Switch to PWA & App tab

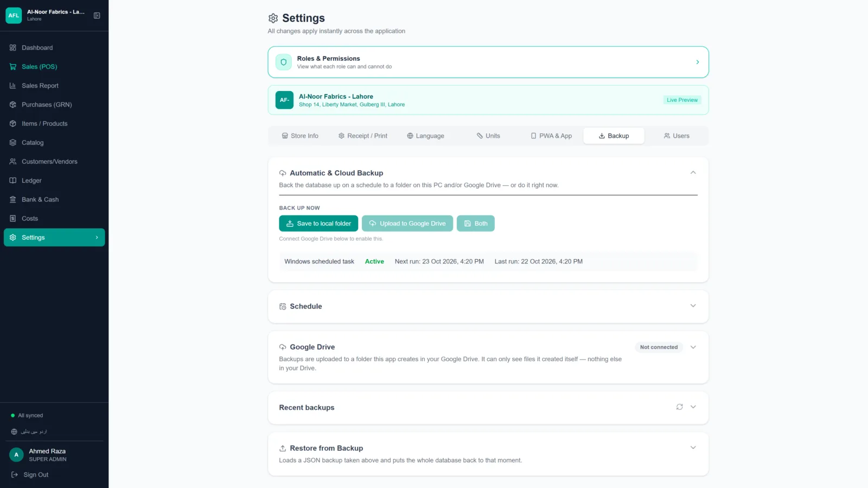coord(551,136)
